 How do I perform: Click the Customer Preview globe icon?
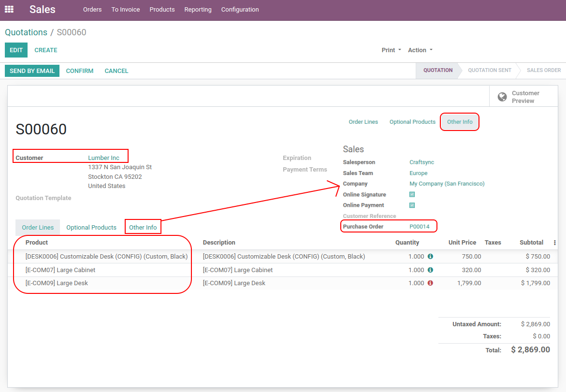502,97
